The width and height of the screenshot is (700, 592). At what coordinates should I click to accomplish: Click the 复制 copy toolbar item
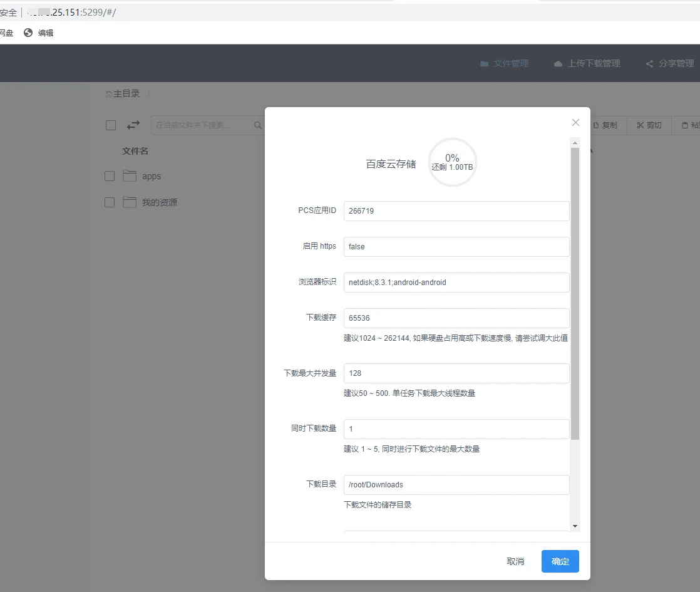pyautogui.click(x=605, y=125)
